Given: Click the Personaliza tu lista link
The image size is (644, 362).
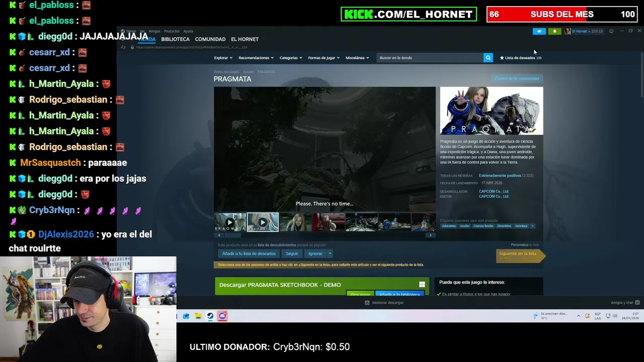Looking at the screenshot, I should (x=525, y=245).
